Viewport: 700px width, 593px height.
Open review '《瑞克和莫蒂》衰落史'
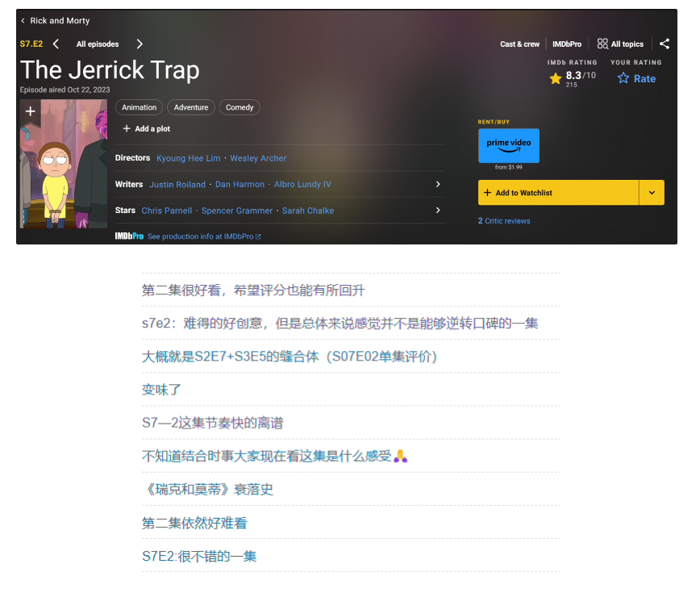point(207,490)
